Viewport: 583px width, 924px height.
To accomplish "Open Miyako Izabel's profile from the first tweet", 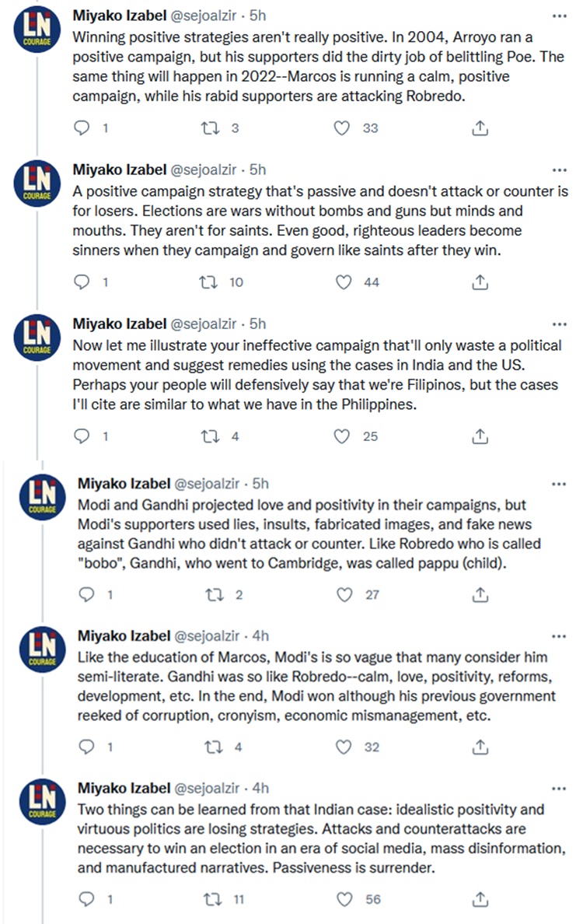I will (x=119, y=15).
